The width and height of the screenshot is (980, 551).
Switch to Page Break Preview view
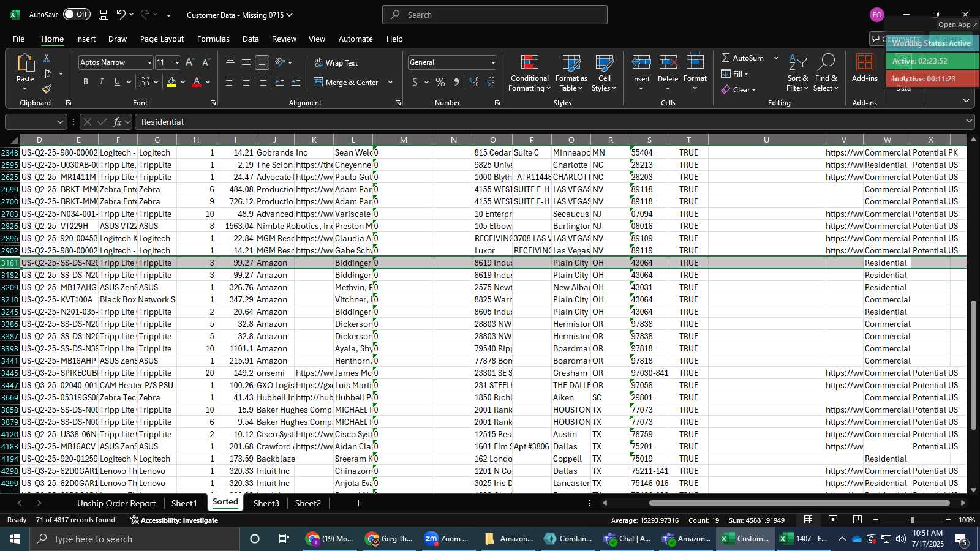[858, 520]
